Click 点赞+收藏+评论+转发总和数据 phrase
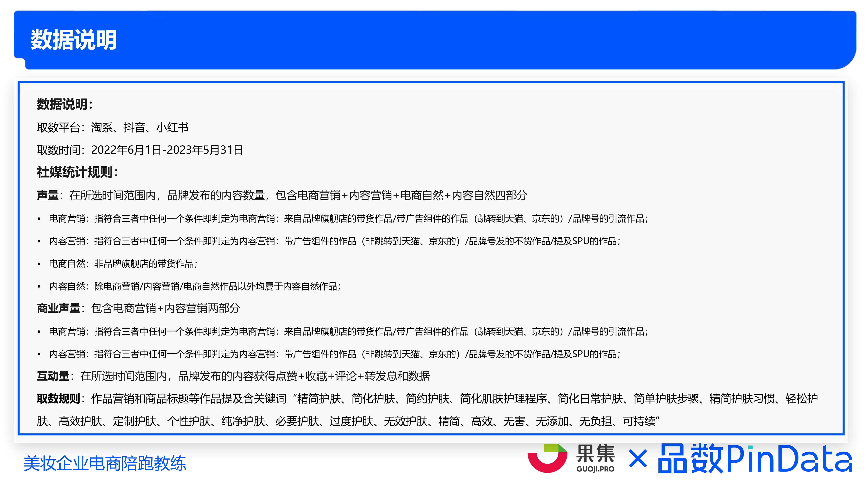 pos(353,376)
